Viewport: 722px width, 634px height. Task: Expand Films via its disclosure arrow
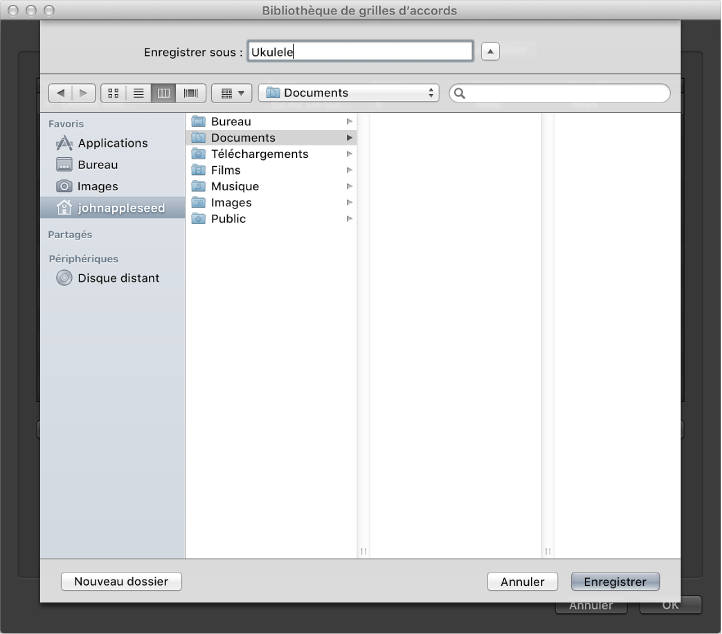(x=349, y=170)
